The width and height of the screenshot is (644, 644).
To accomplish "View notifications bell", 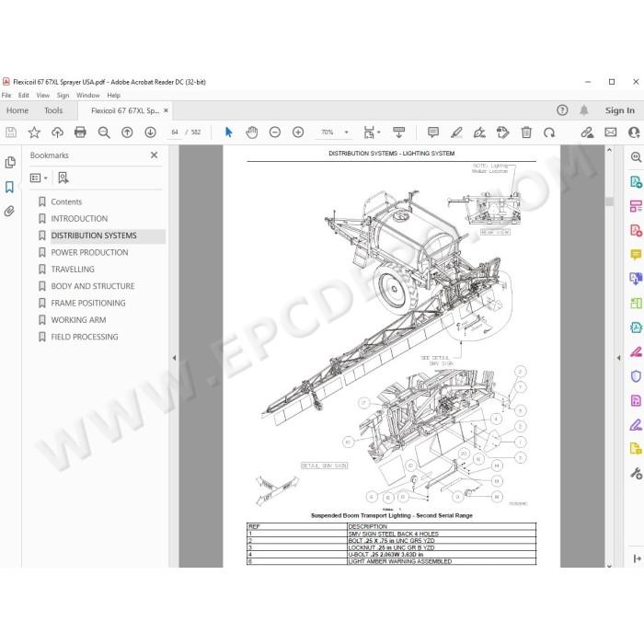I will pyautogui.click(x=584, y=110).
